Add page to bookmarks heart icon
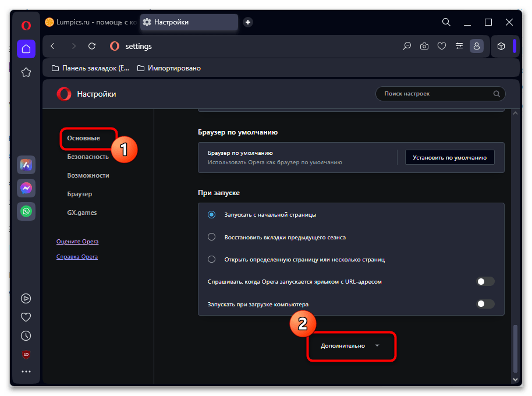 (x=441, y=46)
